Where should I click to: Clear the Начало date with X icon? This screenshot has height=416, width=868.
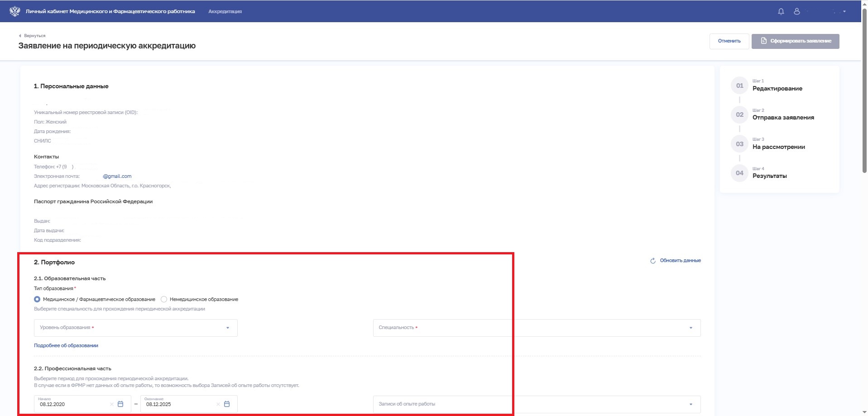pyautogui.click(x=111, y=404)
